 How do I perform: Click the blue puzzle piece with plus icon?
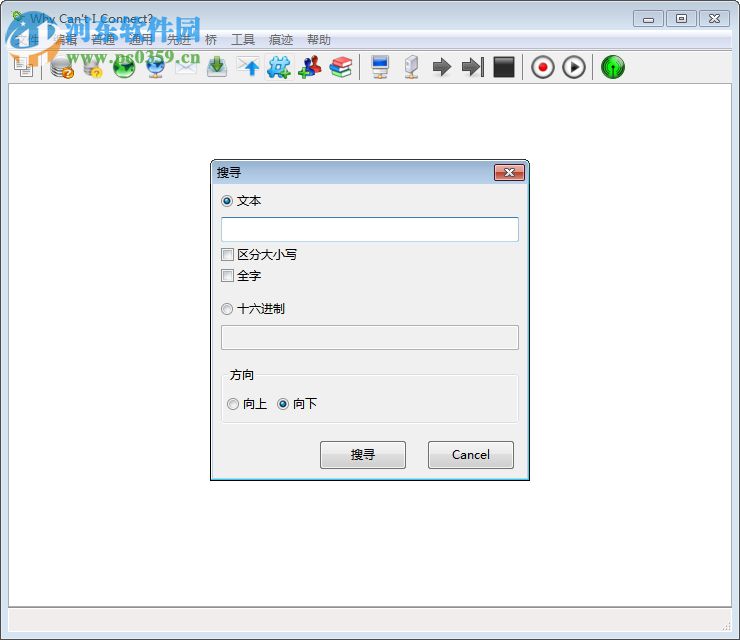[x=279, y=67]
